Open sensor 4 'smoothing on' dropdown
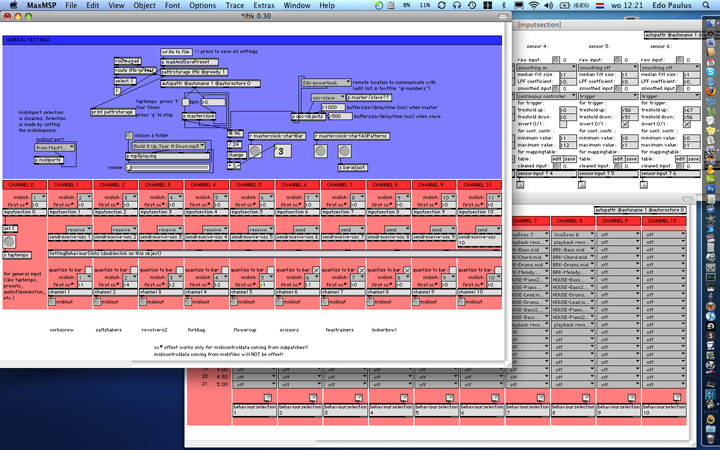720x450 pixels. pos(546,68)
